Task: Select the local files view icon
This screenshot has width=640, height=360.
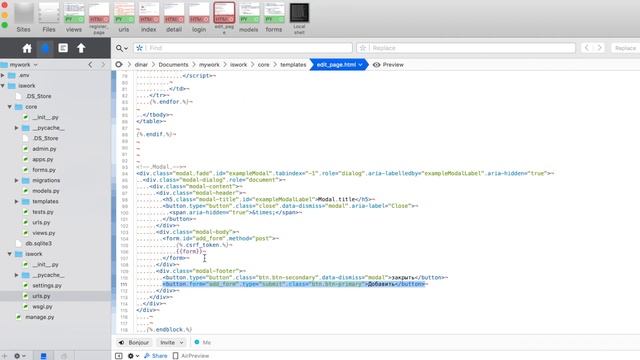Action: [x=43, y=356]
